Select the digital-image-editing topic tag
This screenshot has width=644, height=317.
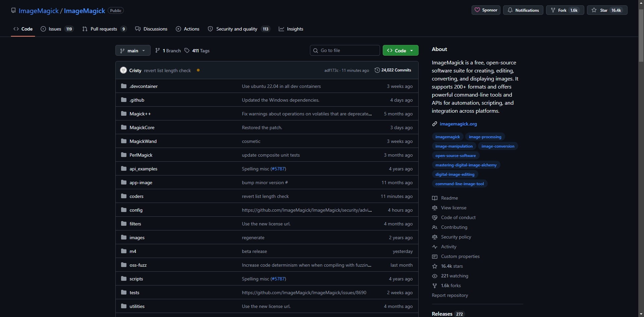pyautogui.click(x=455, y=174)
